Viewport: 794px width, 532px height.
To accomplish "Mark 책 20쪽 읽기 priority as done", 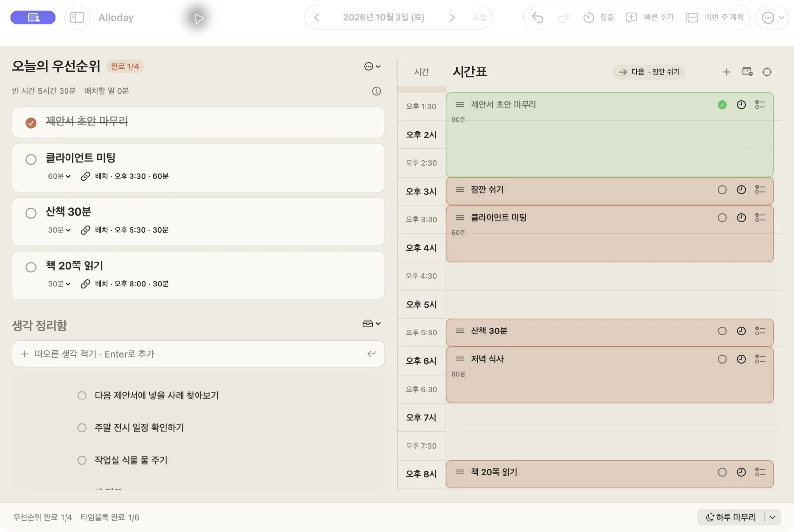I will [x=31, y=267].
